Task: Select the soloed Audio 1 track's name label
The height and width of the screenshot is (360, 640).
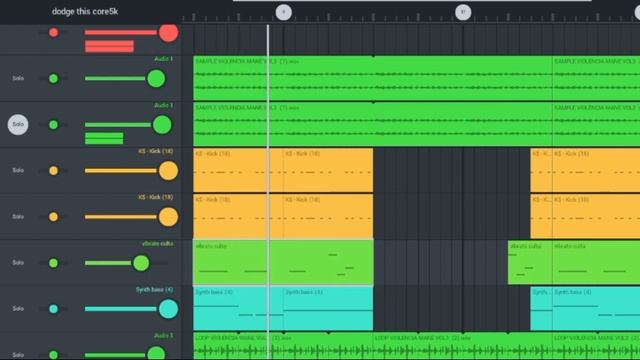Action: point(164,105)
